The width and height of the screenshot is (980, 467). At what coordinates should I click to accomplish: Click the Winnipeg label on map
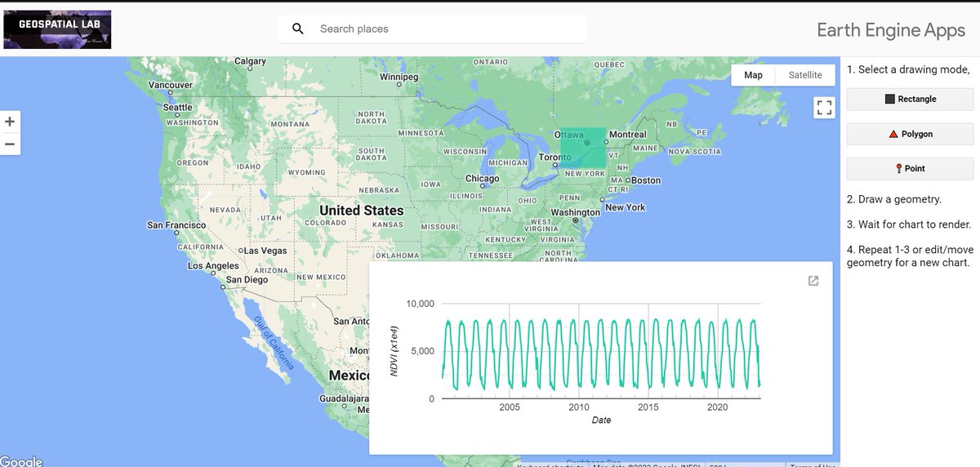(399, 77)
